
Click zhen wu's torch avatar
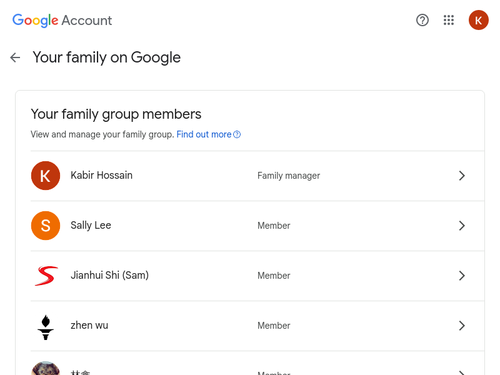tap(46, 327)
